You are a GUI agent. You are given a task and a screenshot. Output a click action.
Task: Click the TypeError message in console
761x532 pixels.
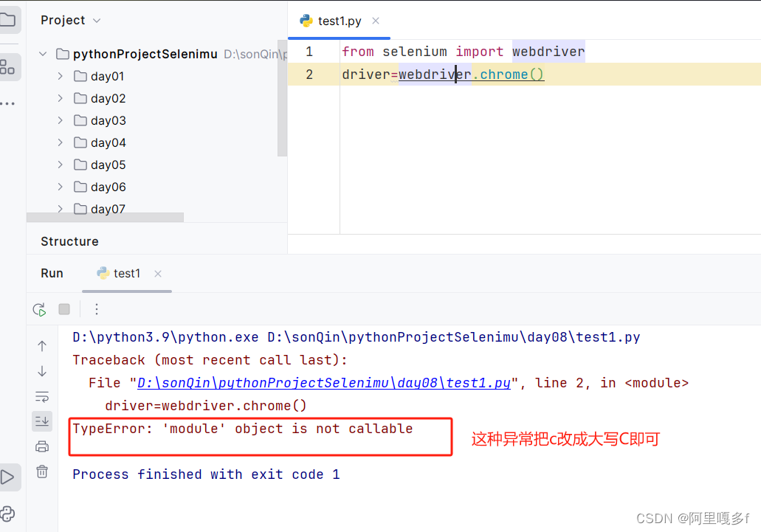pos(243,429)
